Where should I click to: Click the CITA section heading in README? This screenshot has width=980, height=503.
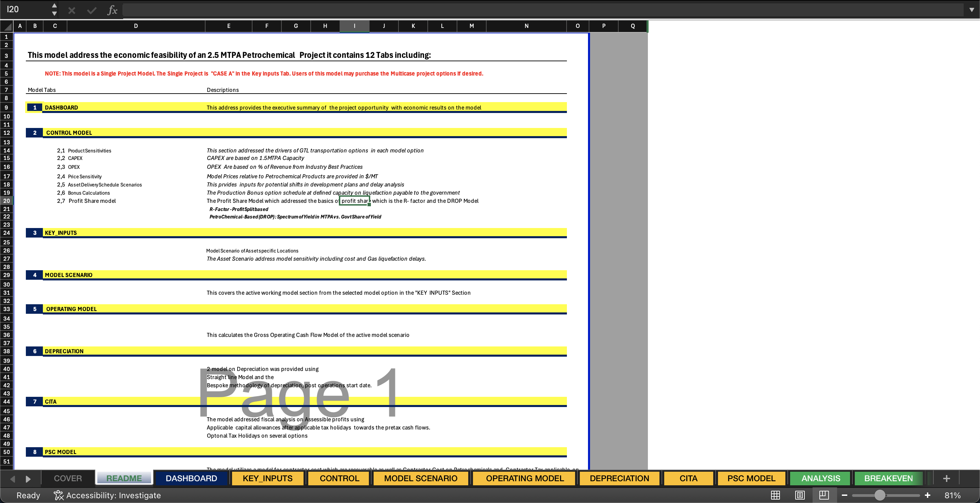(51, 402)
